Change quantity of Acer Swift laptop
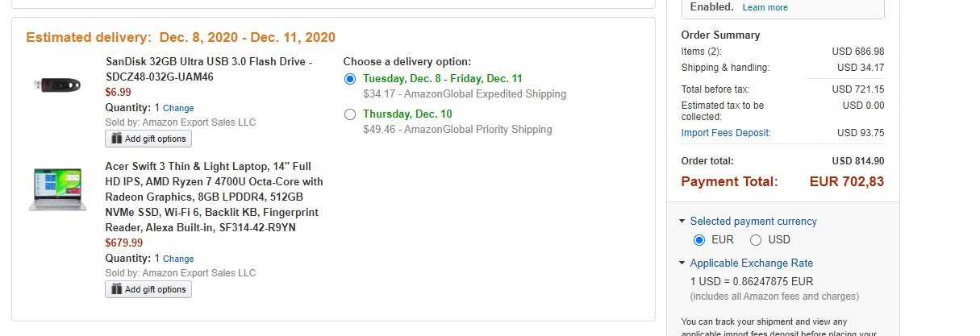 coord(178,259)
